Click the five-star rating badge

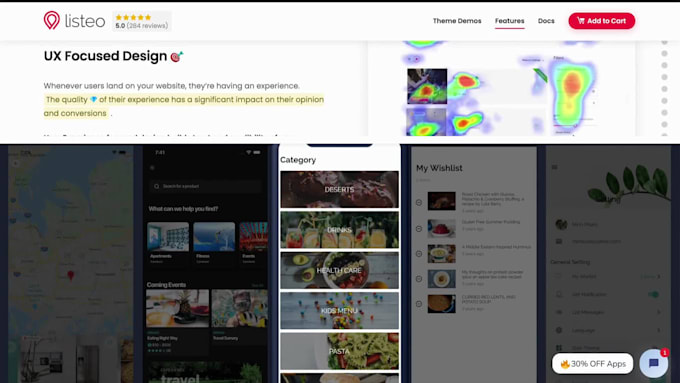142,21
